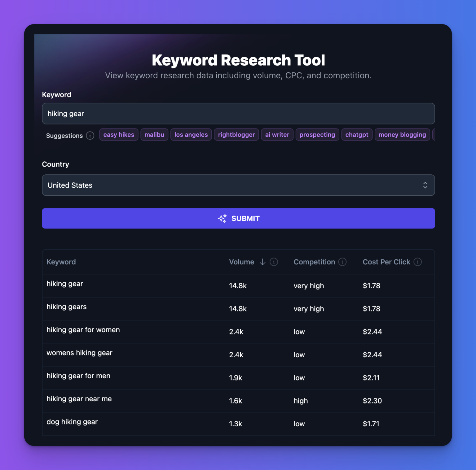Screen dimensions: 476x470
Task: Select the 'money blogging' suggestion chip
Action: pos(402,134)
